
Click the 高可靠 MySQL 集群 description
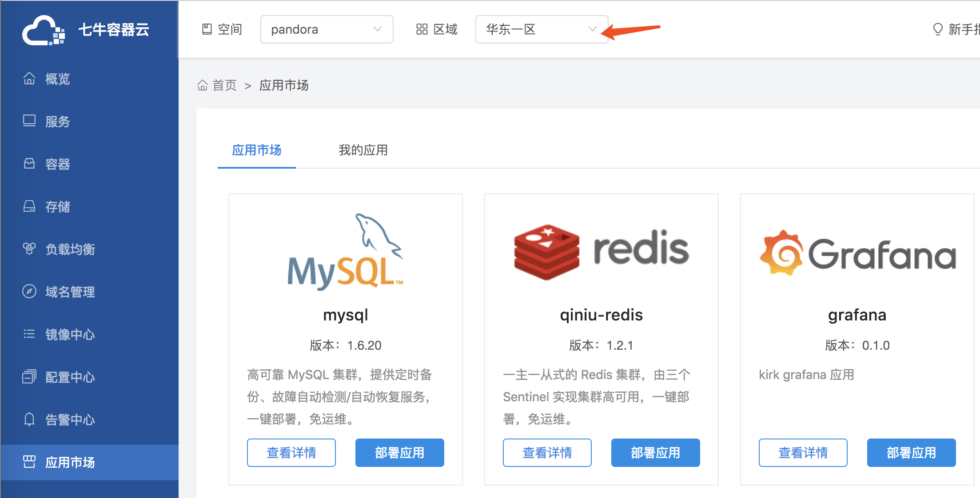tap(340, 397)
